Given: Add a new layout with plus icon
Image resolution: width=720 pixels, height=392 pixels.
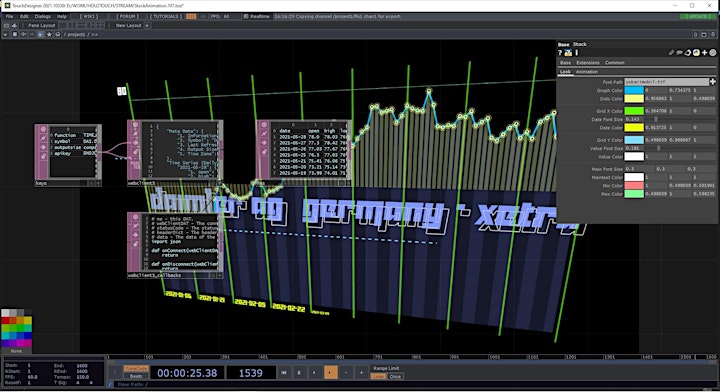Looking at the screenshot, I should tap(147, 26).
